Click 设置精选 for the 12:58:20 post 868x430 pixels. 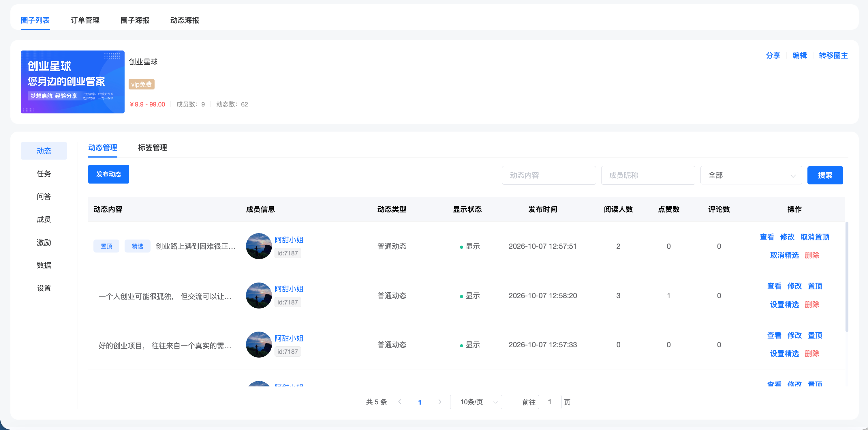(x=784, y=304)
